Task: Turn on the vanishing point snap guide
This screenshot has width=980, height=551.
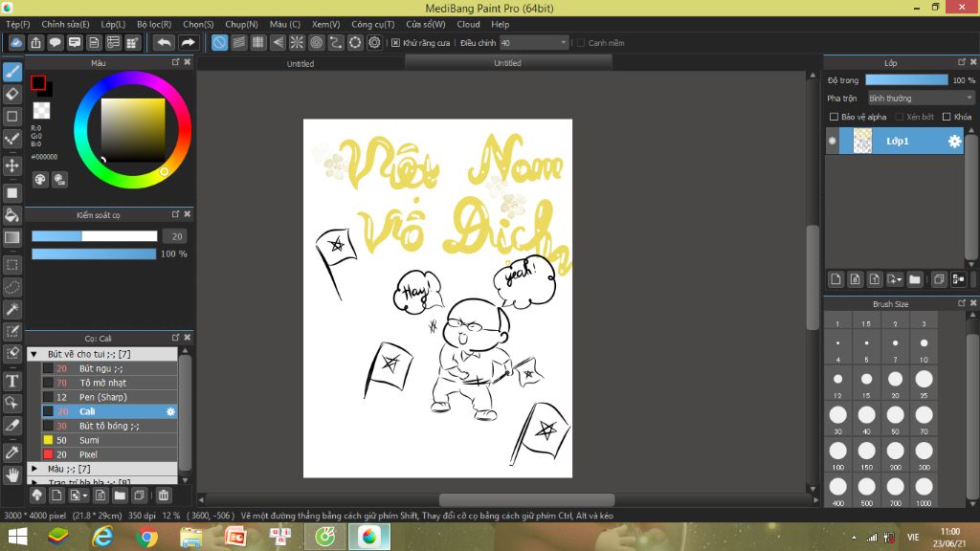Action: coord(278,42)
